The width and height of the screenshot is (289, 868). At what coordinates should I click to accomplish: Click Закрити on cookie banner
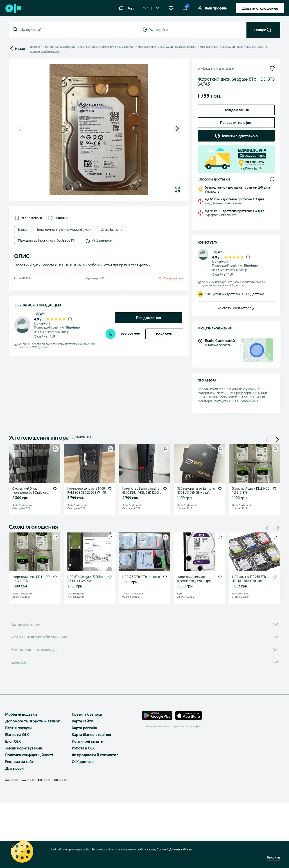click(273, 857)
